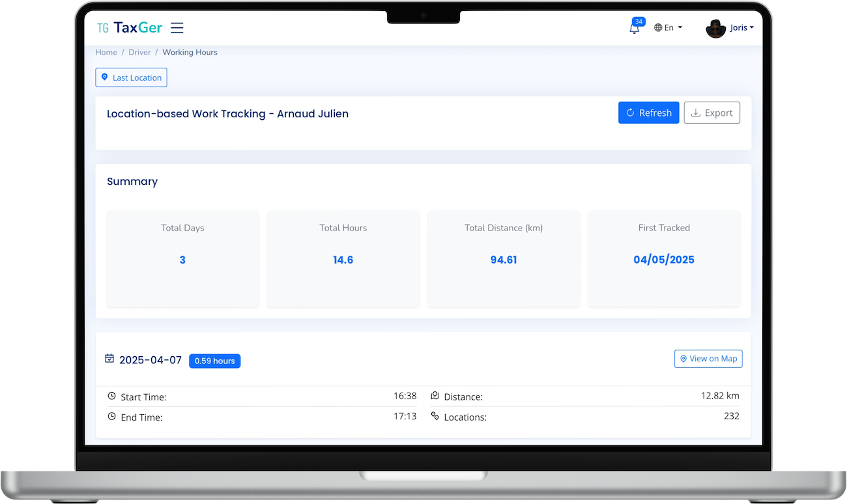Click View on Map button
Image resolution: width=847 pixels, height=504 pixels.
(x=708, y=359)
